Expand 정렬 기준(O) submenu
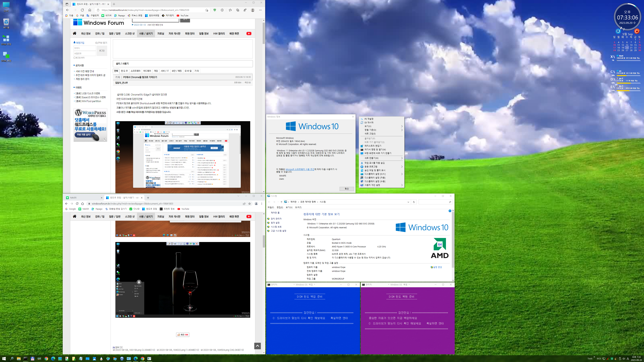 click(382, 130)
